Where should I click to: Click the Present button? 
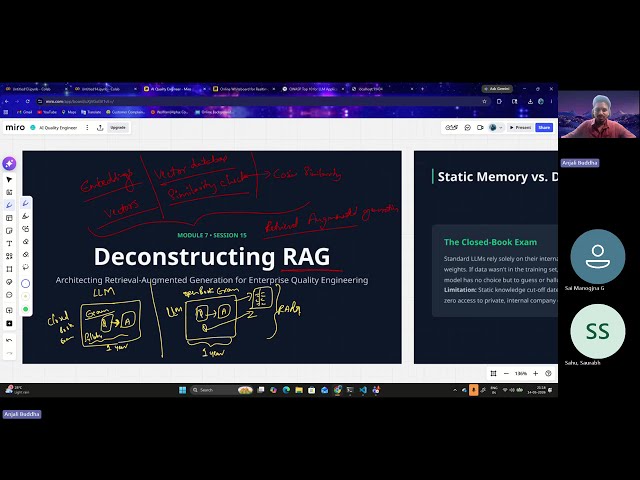tap(520, 128)
